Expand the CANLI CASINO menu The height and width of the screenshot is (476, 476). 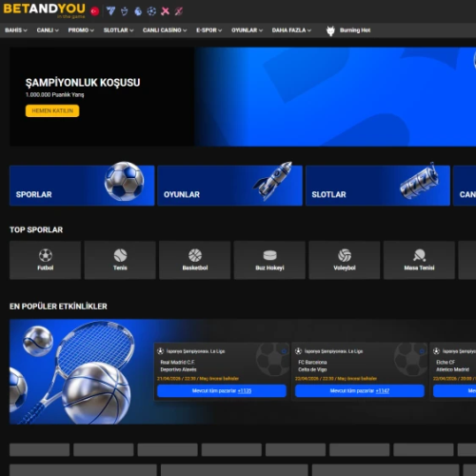click(x=165, y=30)
